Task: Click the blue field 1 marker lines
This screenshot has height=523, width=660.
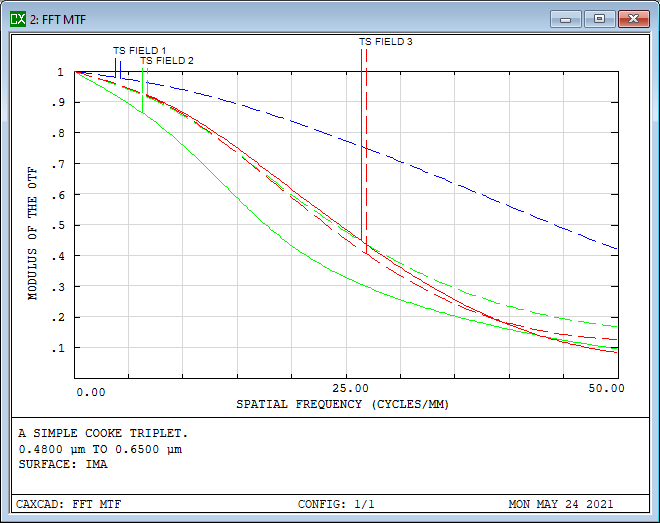Action: coord(118,68)
